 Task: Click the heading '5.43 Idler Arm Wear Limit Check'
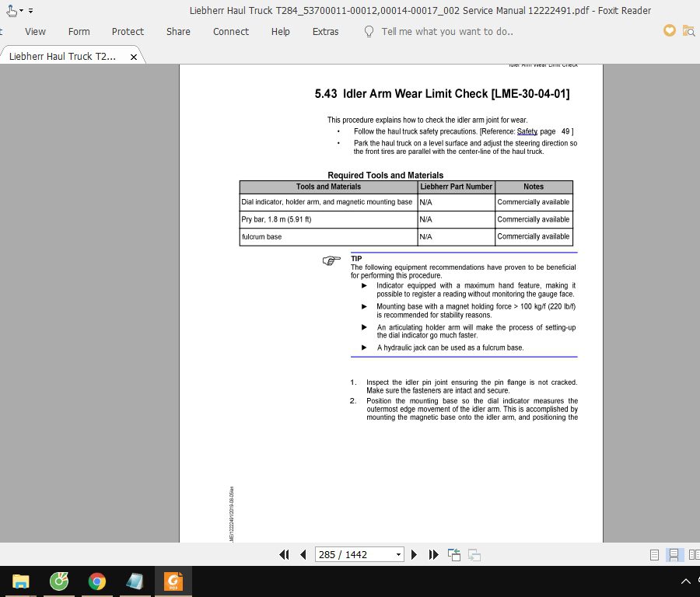442,94
